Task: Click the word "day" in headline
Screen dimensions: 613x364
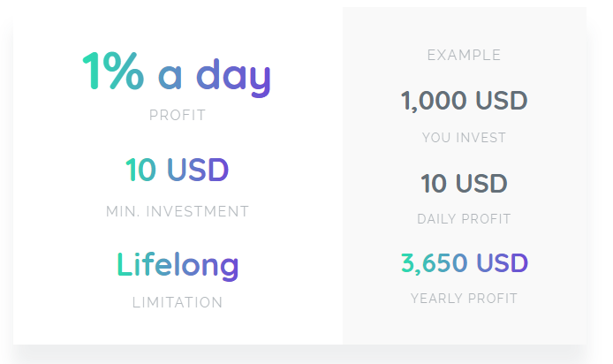Action: (233, 78)
